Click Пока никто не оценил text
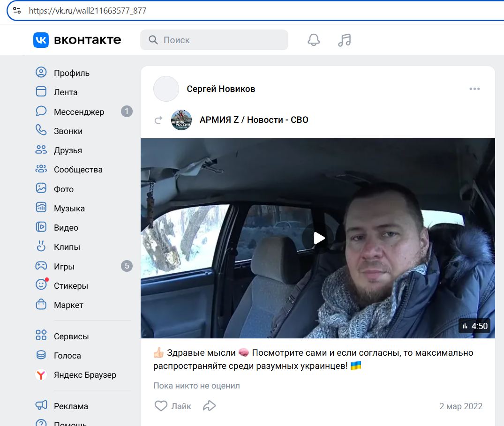 [196, 386]
